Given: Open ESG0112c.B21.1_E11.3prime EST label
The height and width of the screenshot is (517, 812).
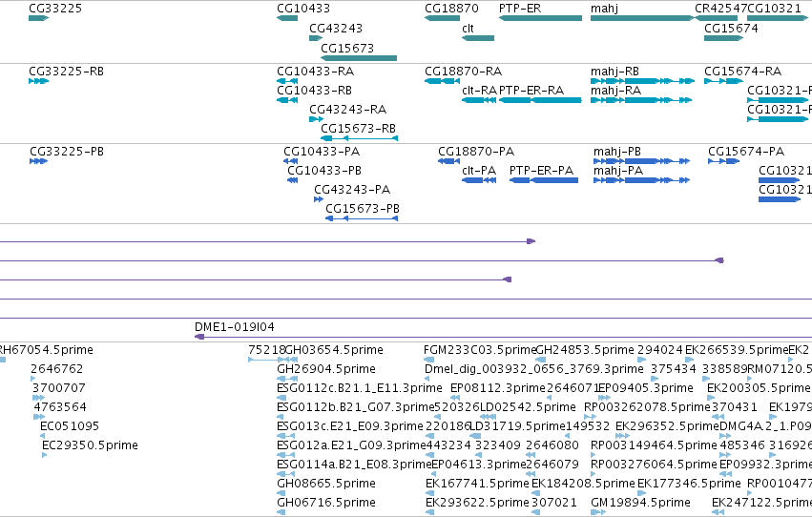Looking at the screenshot, I should [x=360, y=388].
